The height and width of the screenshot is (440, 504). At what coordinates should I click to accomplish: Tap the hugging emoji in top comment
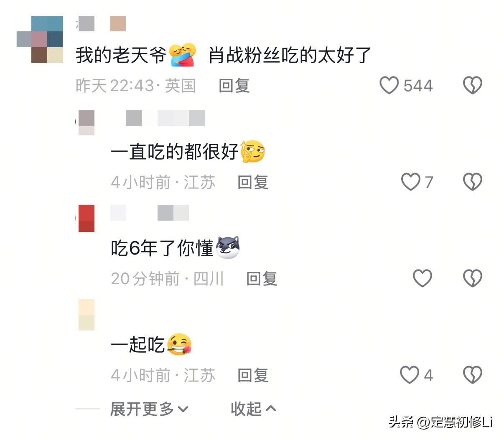183,55
